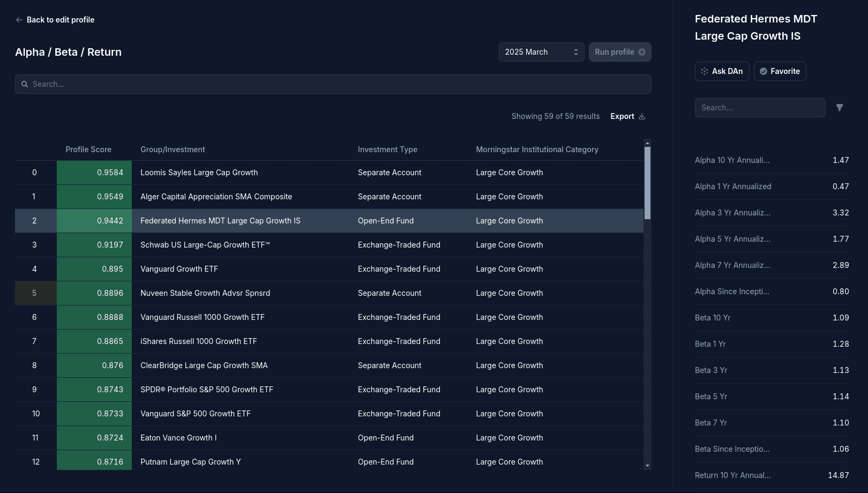Click the chevron icons on the 2025 March selector
This screenshot has width=868, height=493.
point(575,51)
